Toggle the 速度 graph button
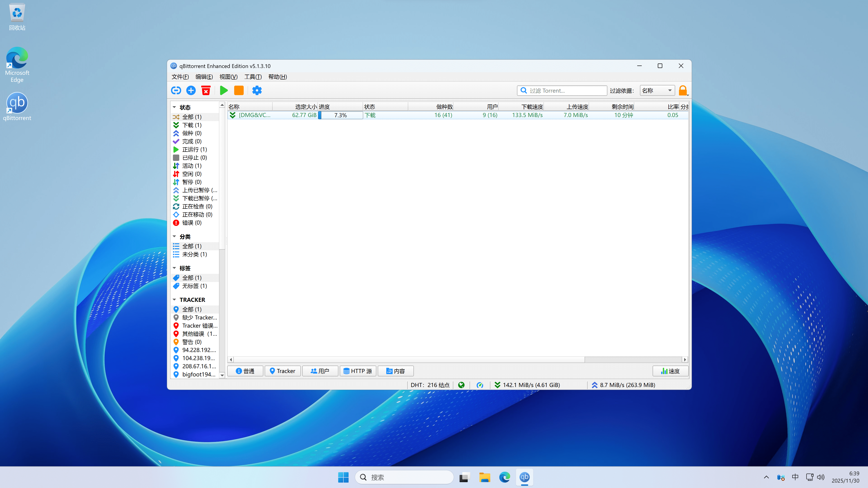 [x=670, y=371]
